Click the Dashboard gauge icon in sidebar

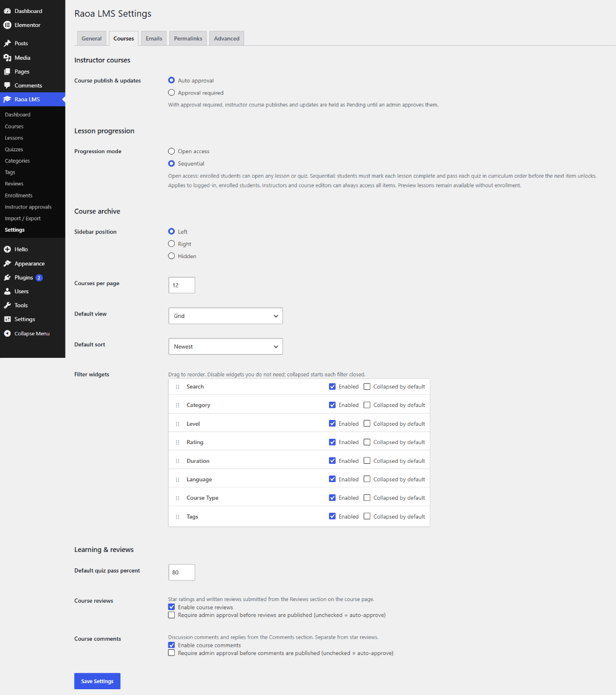tap(7, 11)
